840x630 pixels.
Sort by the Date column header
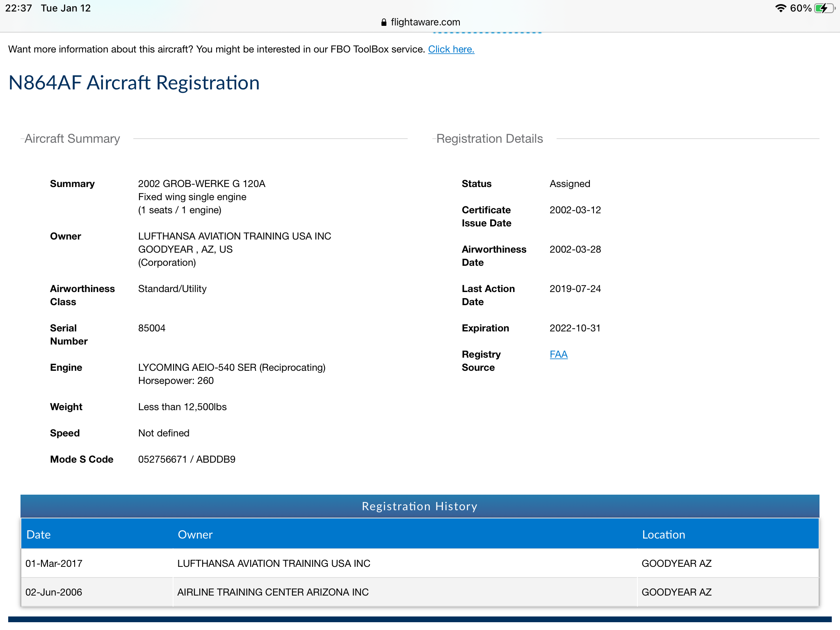click(39, 534)
